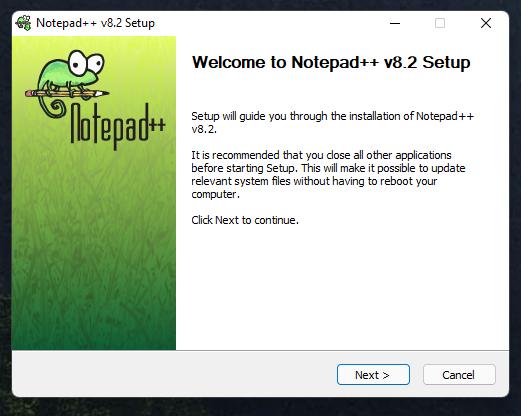521x416 pixels.
Task: Click the disabled maximize button
Action: [x=440, y=23]
